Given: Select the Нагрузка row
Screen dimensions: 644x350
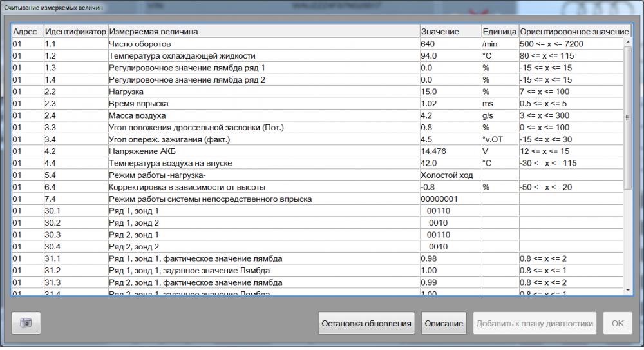Looking at the screenshot, I should tap(317, 92).
